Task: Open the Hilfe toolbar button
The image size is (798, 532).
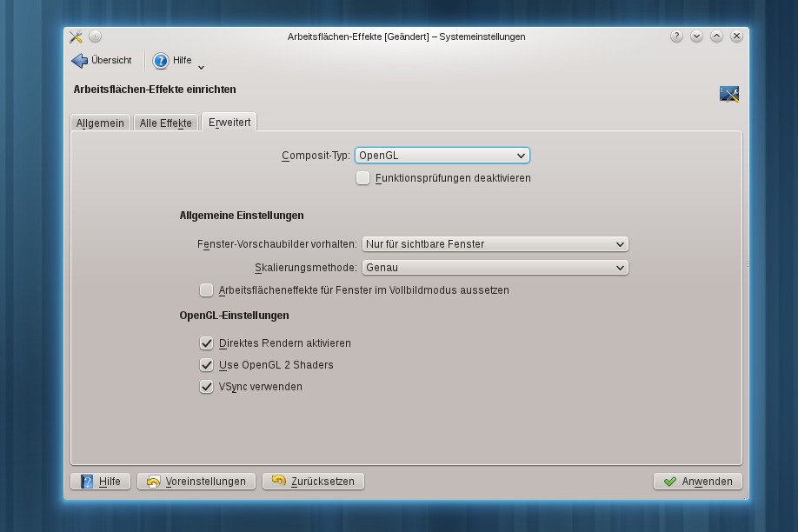Action: click(172, 61)
